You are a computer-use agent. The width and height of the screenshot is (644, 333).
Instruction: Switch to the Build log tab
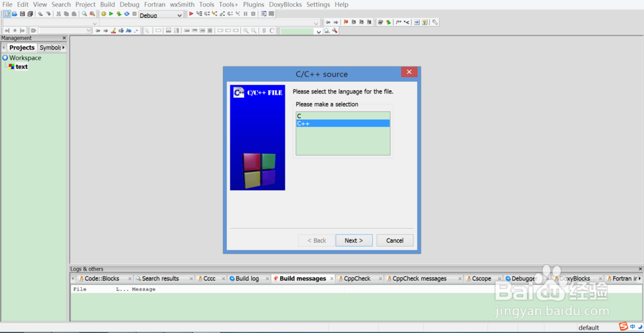click(247, 278)
